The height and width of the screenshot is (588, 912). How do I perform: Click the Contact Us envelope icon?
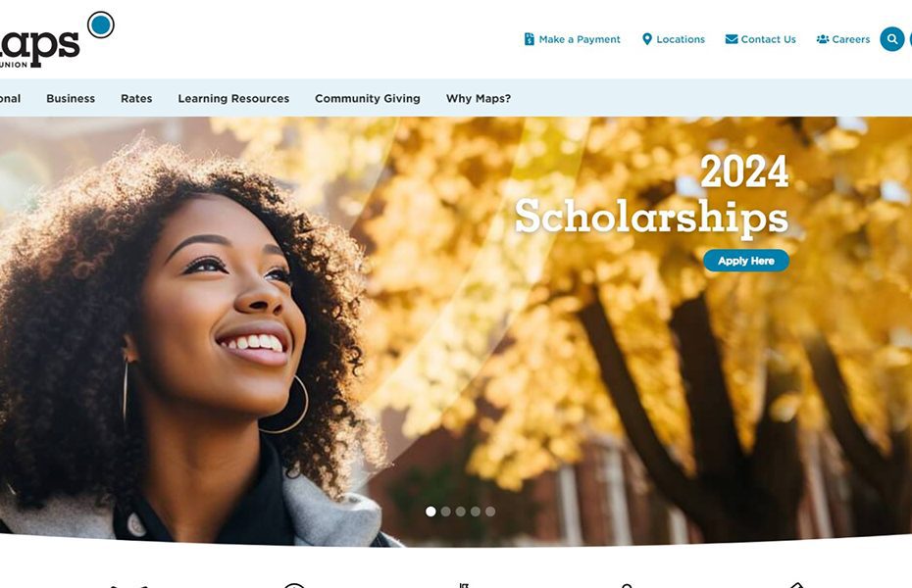(732, 39)
